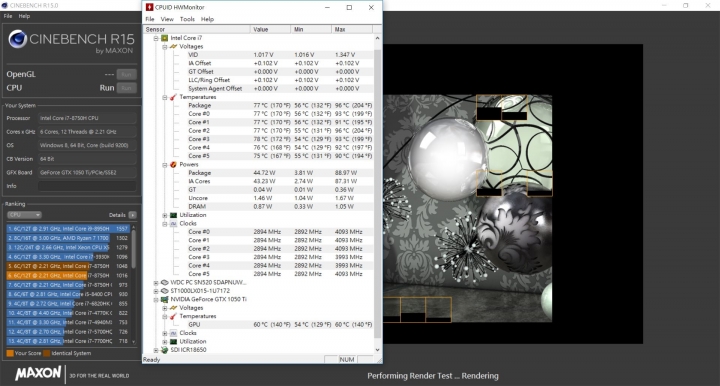Select ranking entry 8 Intel Core i5-8400
Viewport: 720px width, 386px height.
[x=68, y=294]
